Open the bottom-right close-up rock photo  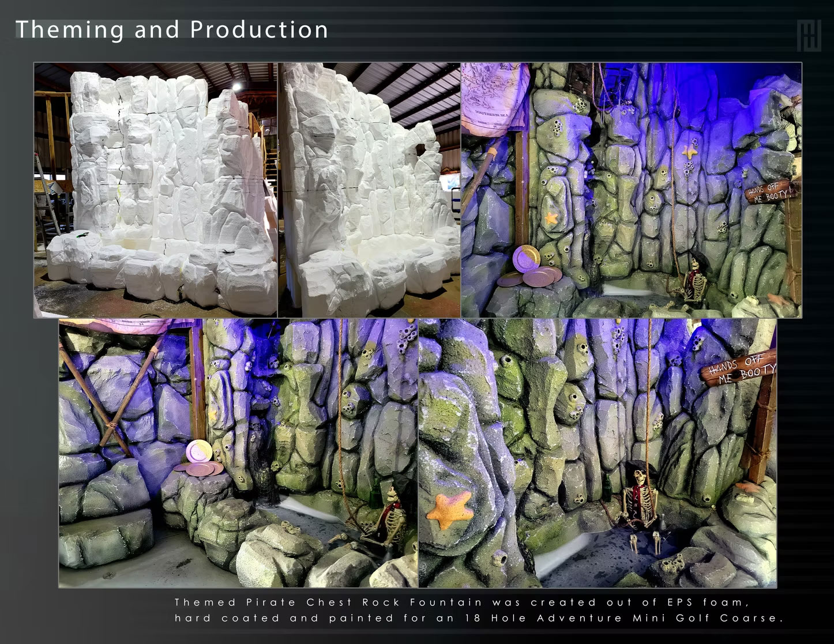(x=598, y=453)
